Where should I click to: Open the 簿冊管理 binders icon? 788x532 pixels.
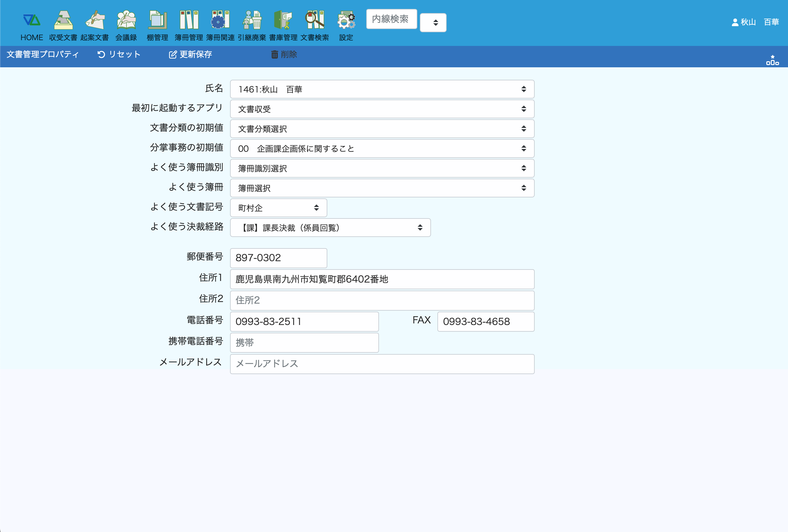[189, 20]
